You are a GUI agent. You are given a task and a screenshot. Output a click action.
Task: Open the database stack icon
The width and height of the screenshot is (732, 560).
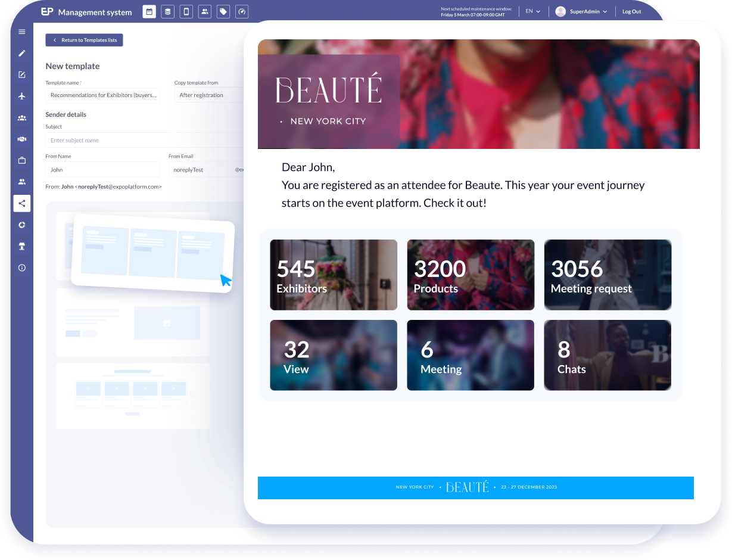168,11
